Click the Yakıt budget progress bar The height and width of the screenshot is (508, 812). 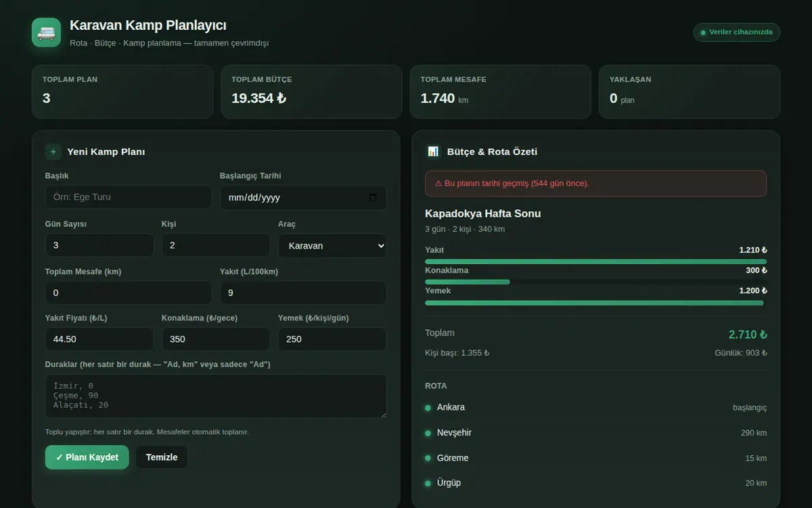click(596, 261)
